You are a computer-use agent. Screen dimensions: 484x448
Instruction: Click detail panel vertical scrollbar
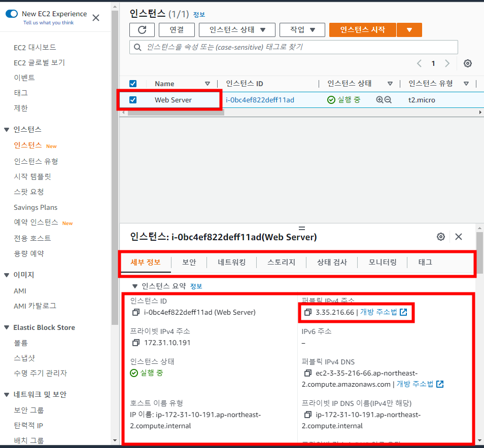[479, 253]
